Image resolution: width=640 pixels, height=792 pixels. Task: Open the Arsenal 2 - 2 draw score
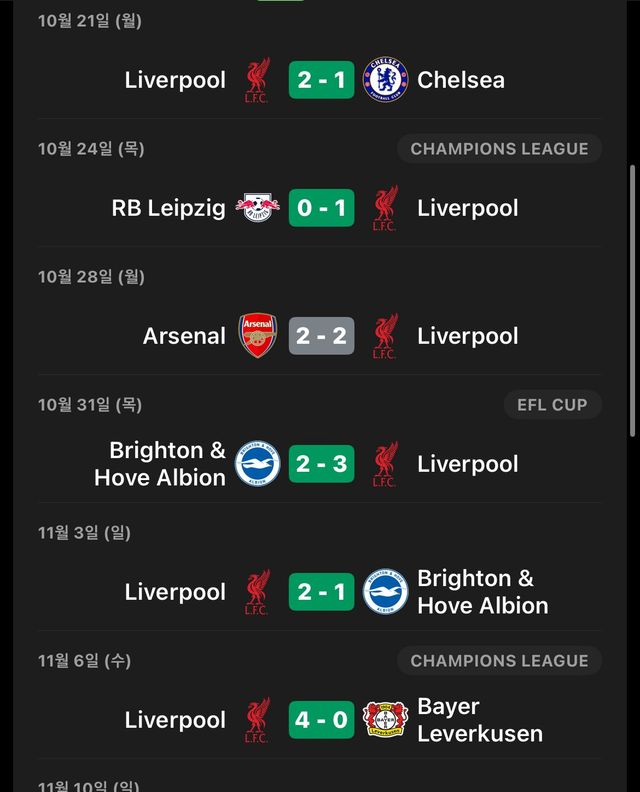pos(321,336)
